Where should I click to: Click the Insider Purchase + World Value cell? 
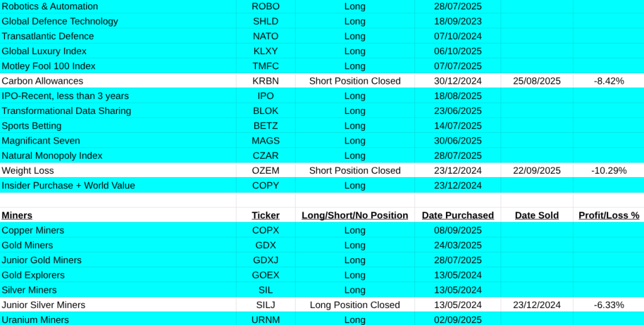pos(68,185)
